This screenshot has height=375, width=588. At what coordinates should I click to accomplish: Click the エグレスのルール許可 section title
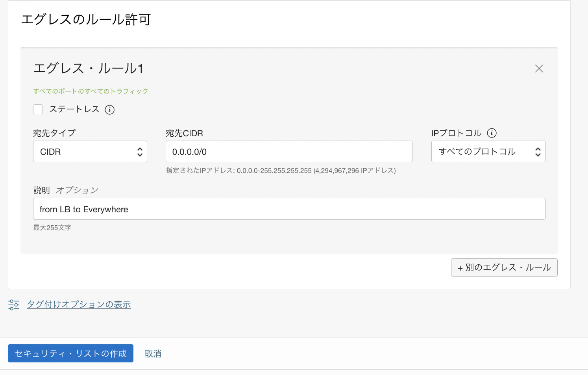pos(86,19)
